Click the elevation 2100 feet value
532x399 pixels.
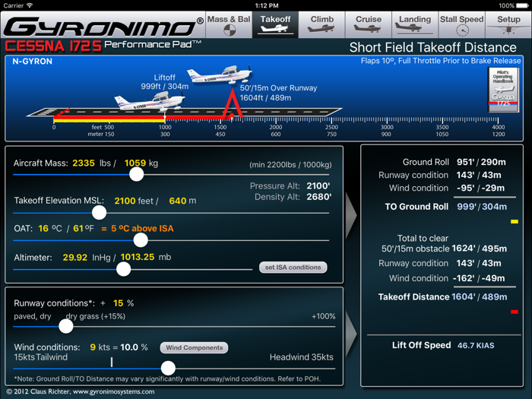coord(125,201)
